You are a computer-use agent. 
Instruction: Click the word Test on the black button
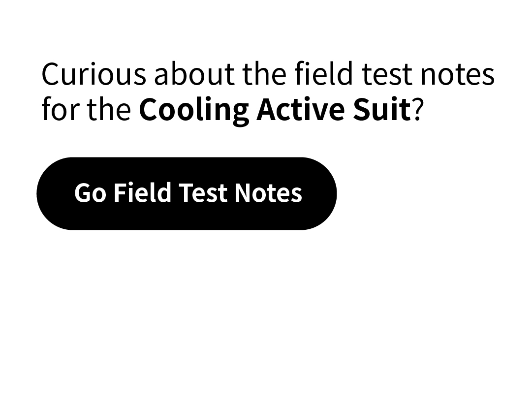pyautogui.click(x=203, y=193)
